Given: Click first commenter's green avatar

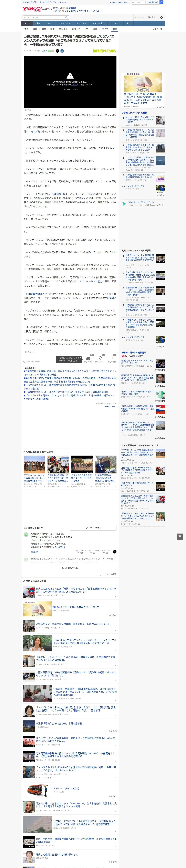Looking at the screenshot, I should click(x=26, y=535).
